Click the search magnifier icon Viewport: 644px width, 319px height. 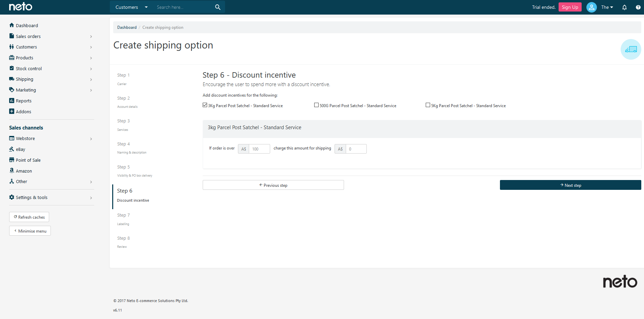tap(218, 7)
